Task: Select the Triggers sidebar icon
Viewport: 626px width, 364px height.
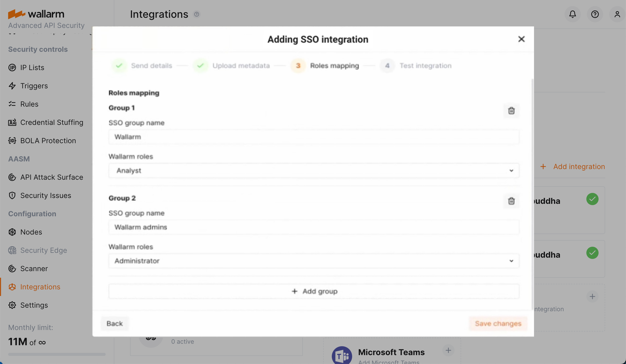Action: coord(12,86)
